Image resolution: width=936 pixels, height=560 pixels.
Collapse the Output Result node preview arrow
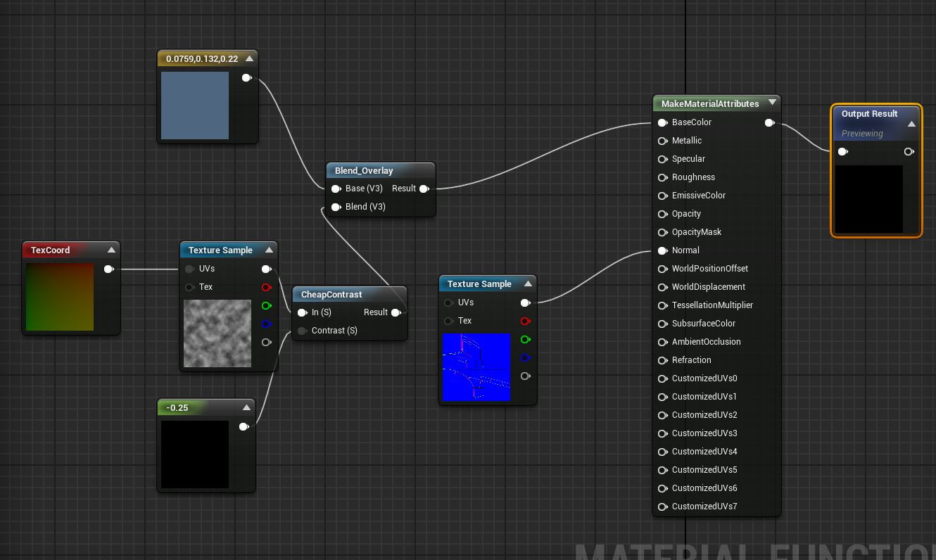(x=911, y=124)
